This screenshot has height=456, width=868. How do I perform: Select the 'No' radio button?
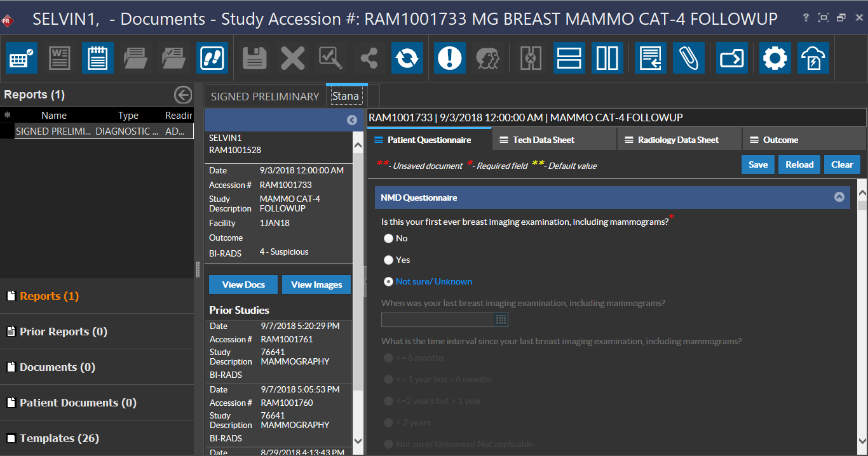click(x=388, y=239)
